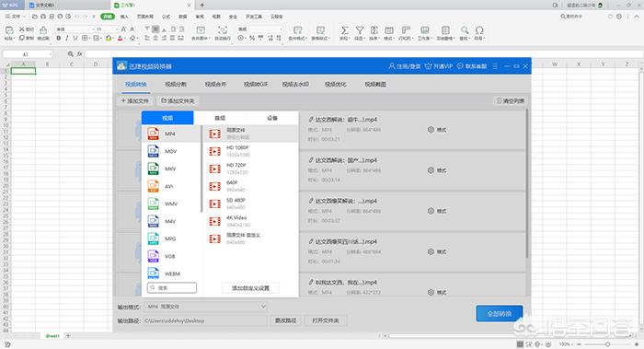Switch to the Video Split tab
This screenshot has width=644, height=349.
click(176, 84)
